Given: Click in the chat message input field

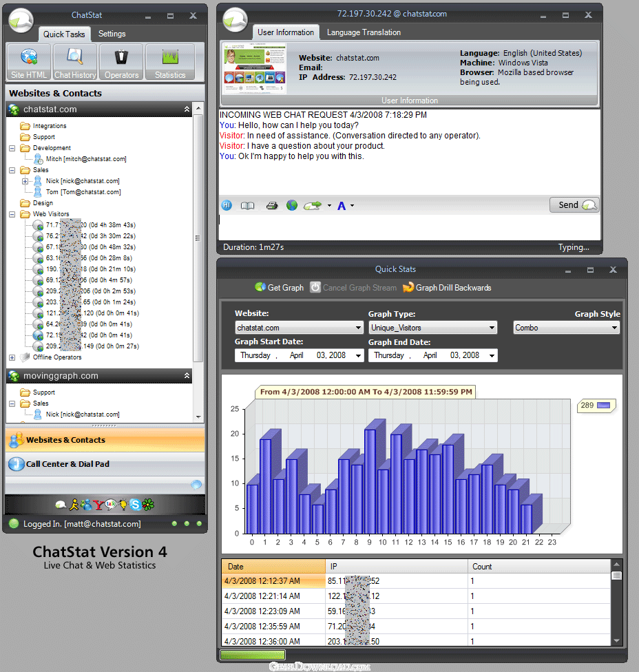Looking at the screenshot, I should (409, 227).
